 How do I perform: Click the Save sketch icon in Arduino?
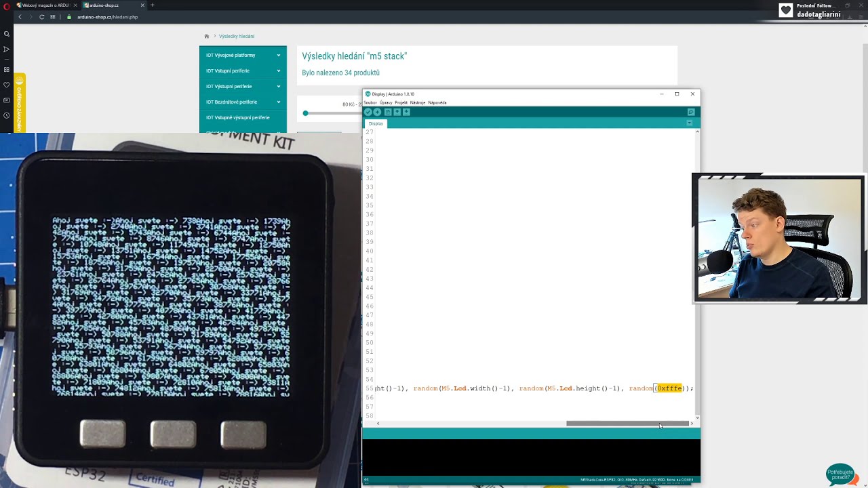coord(406,113)
